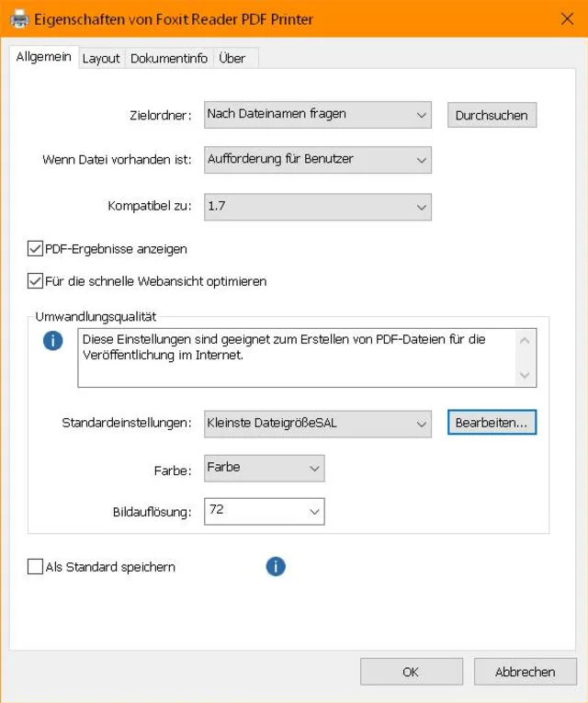Click the printer icon in title bar

[x=18, y=17]
